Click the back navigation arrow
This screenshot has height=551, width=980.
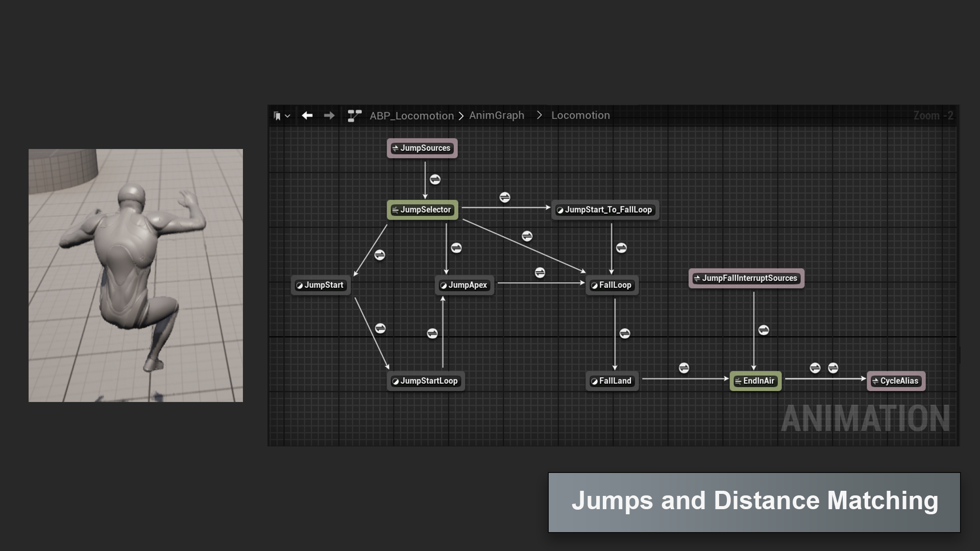[307, 116]
